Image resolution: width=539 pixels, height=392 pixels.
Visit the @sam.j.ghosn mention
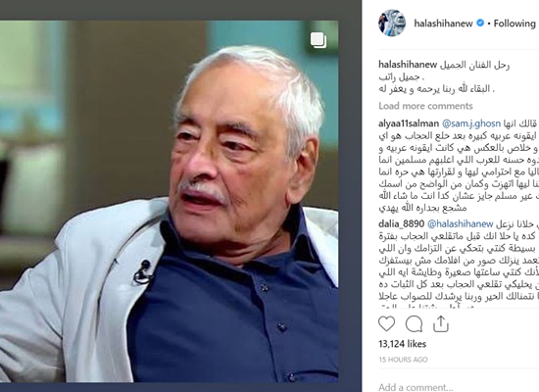(x=471, y=123)
